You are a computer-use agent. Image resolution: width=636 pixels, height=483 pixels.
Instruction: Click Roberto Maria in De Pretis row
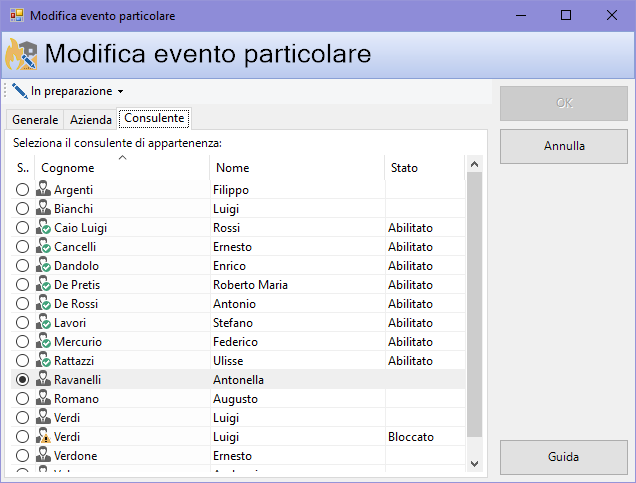tap(250, 285)
